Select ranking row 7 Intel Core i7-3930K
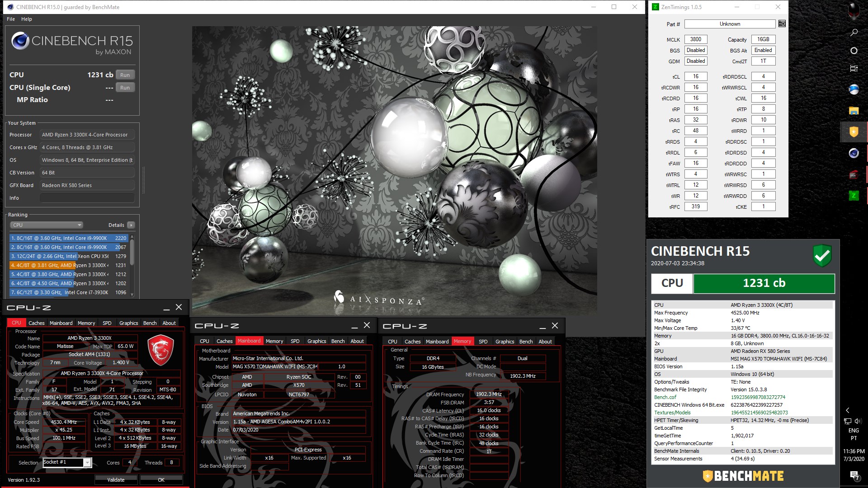Viewport: 868px width, 488px height. [x=69, y=292]
